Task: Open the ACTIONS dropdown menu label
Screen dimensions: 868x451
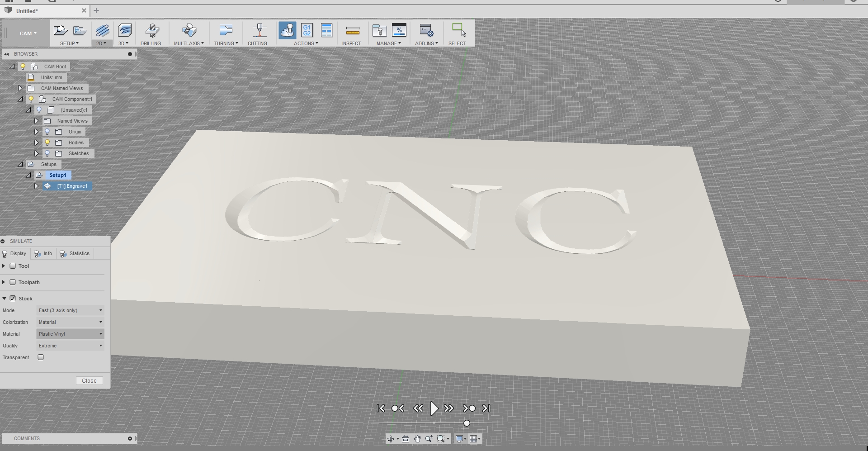Action: [306, 43]
